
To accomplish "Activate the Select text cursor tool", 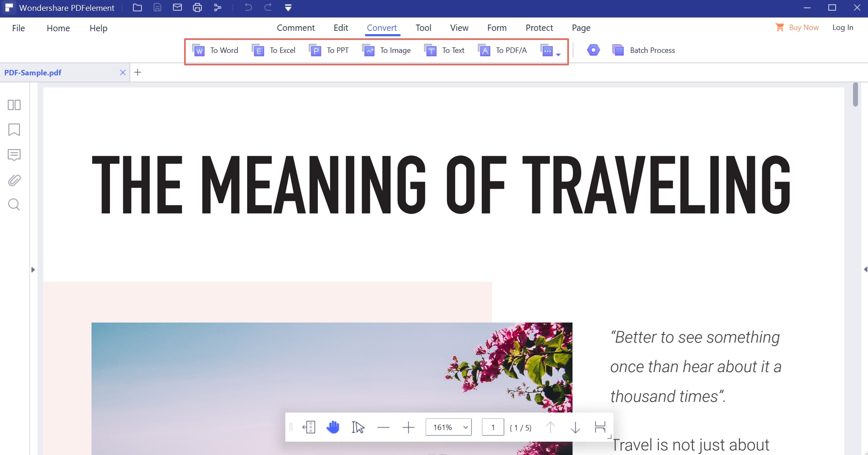I will [358, 427].
